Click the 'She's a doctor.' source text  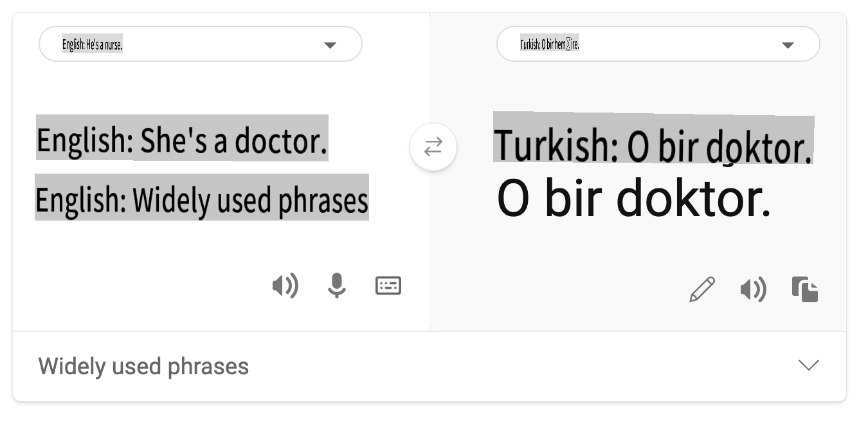click(233, 139)
